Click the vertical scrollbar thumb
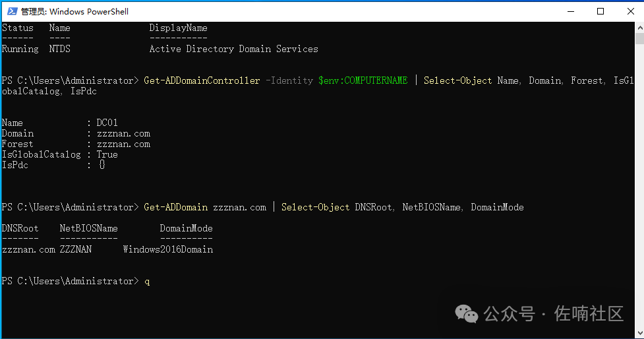 (639, 39)
